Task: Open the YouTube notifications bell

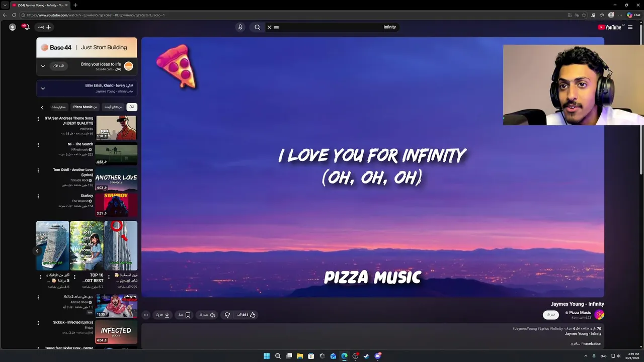Action: 27,27
